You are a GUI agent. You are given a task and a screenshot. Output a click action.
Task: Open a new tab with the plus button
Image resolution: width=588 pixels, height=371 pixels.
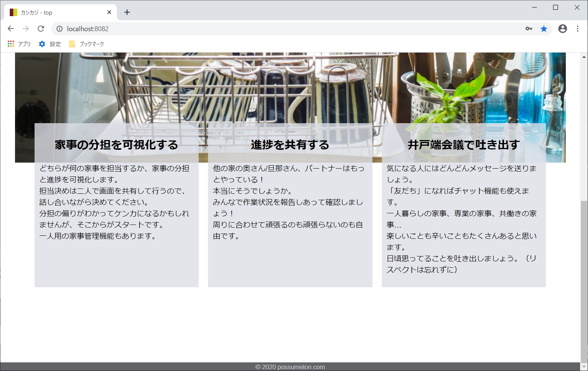[x=127, y=12]
